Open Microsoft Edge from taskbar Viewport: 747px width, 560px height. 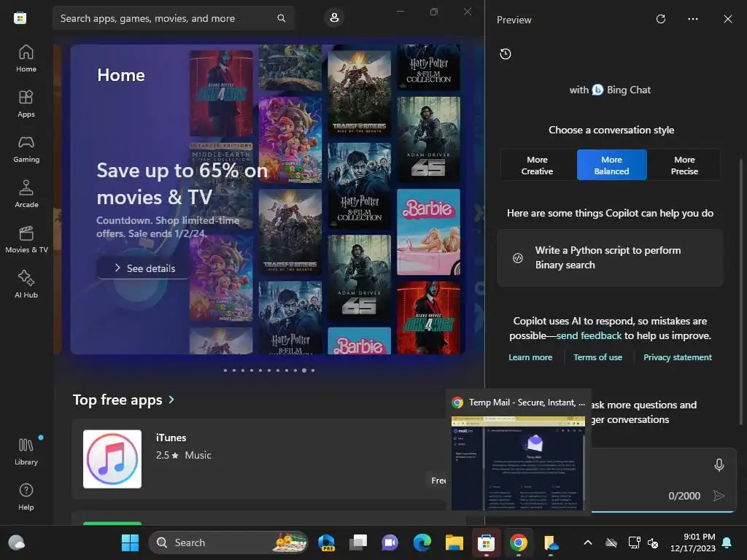coord(422,542)
